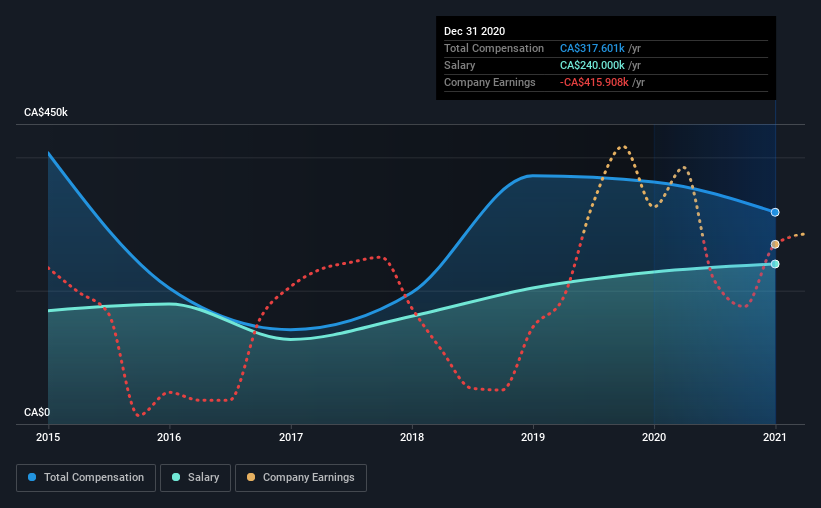Click the CA$240.000k salary value
This screenshot has height=508, width=821.
(x=592, y=65)
